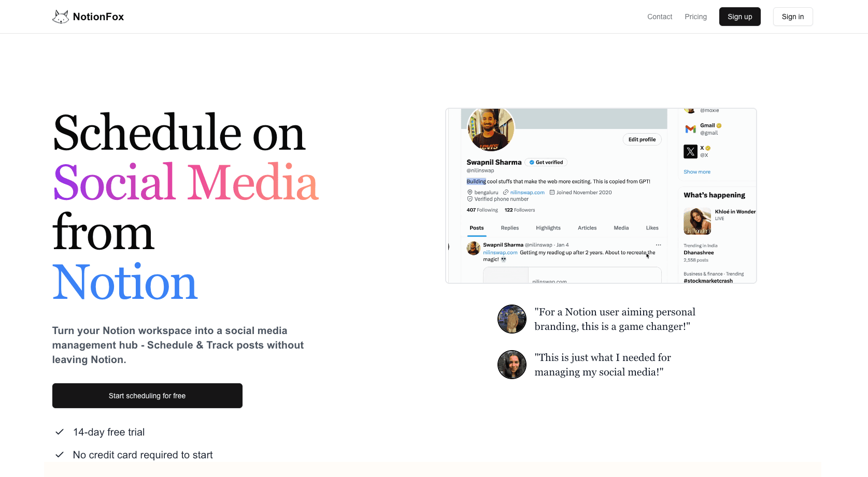Select the Media tab
868x477 pixels.
[621, 228]
